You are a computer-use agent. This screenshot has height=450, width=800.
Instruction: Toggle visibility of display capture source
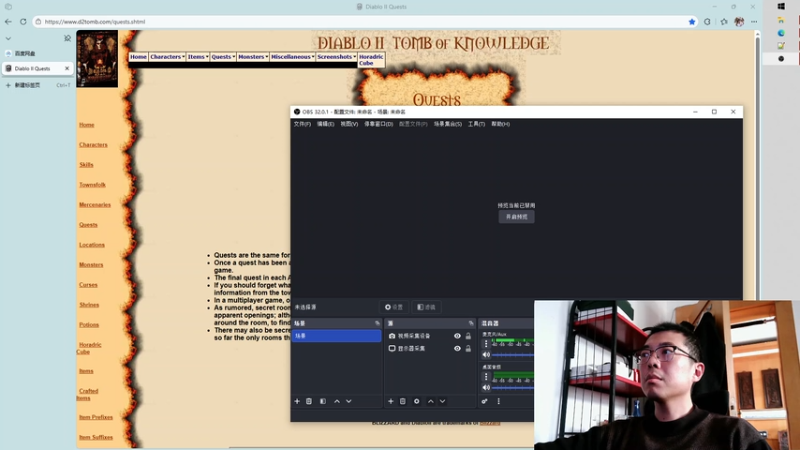[457, 348]
